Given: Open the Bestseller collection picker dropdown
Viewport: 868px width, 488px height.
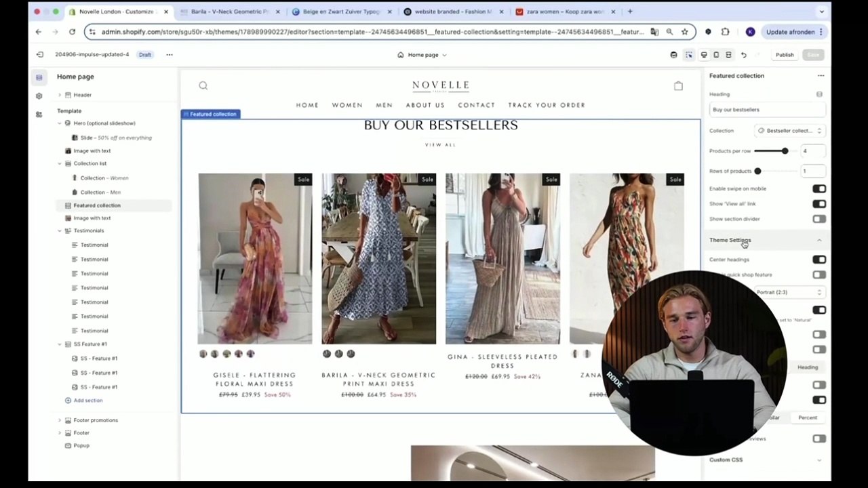Looking at the screenshot, I should tap(790, 131).
